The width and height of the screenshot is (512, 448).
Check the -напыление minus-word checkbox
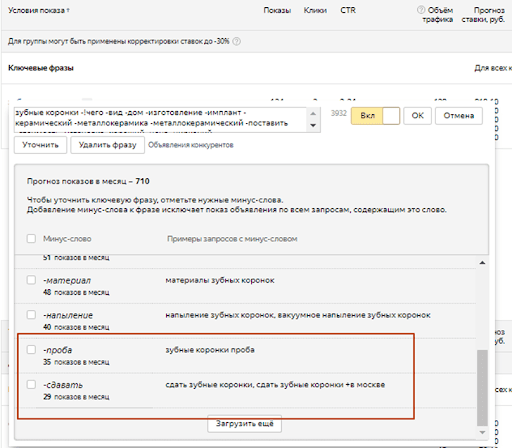[31, 314]
